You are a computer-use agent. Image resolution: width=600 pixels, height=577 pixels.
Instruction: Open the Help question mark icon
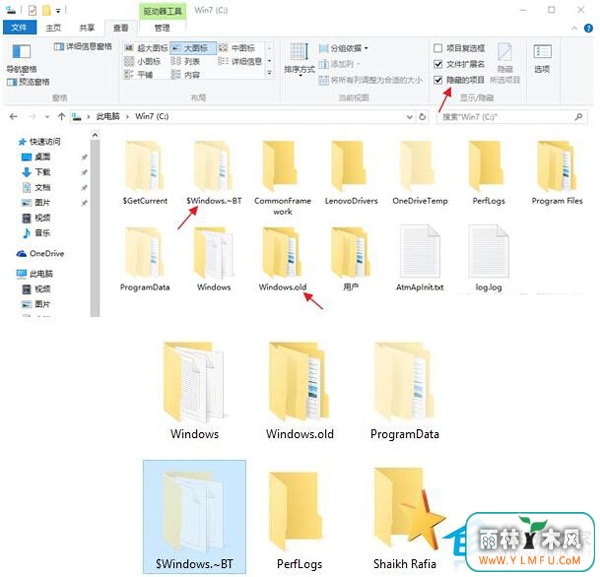click(588, 28)
